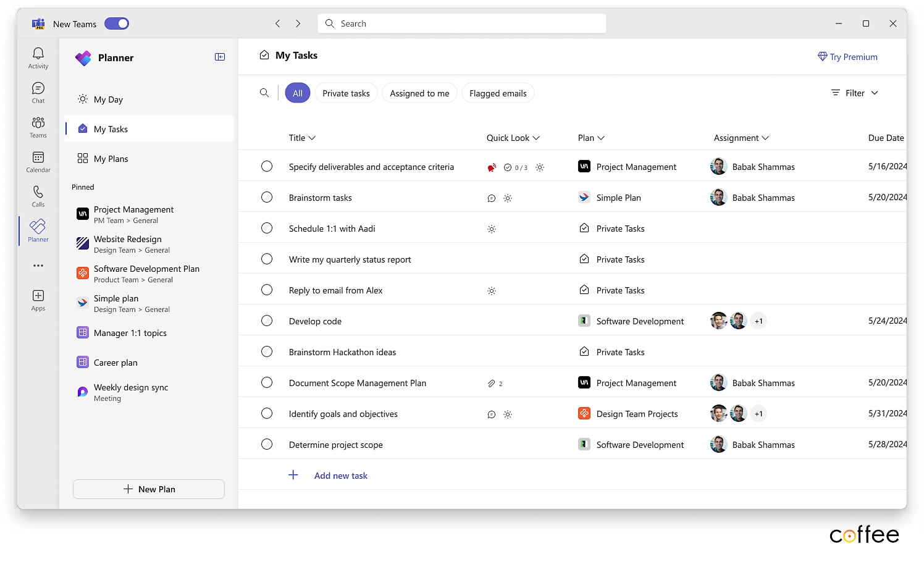Click the attachment icon for Document Scope Management Plan
The height and width of the screenshot is (567, 924).
[492, 384]
